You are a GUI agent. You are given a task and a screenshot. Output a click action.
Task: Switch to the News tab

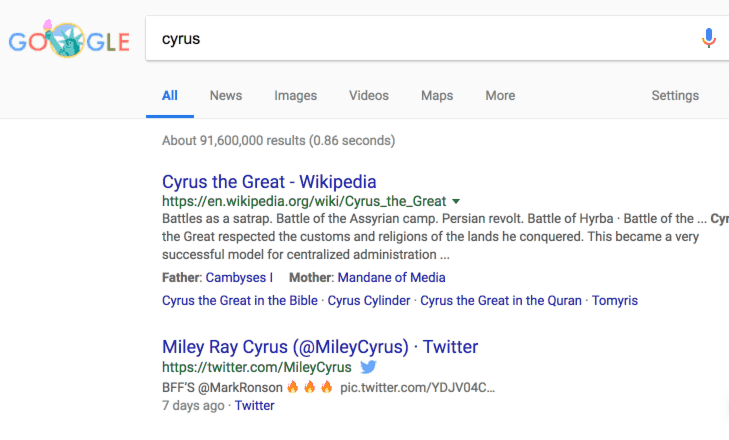(226, 95)
